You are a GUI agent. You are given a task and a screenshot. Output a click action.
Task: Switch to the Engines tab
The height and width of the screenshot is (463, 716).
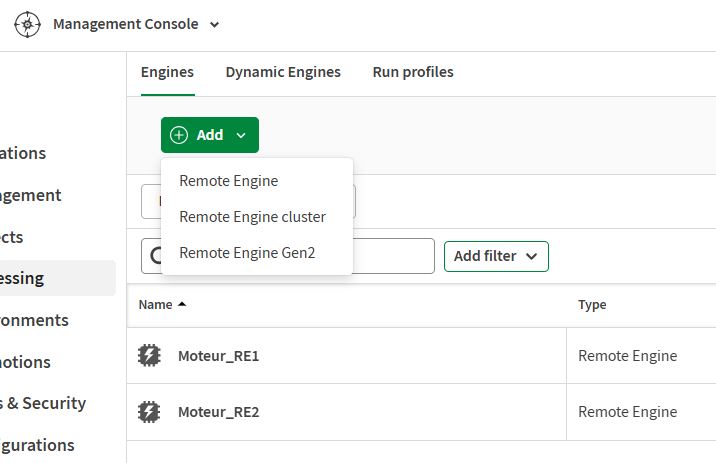(x=167, y=72)
